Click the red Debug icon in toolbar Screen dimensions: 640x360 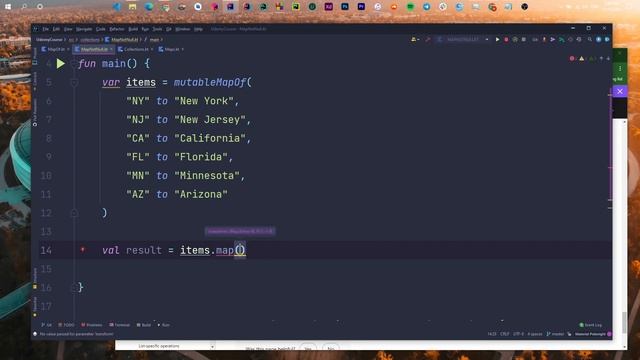(x=506, y=40)
